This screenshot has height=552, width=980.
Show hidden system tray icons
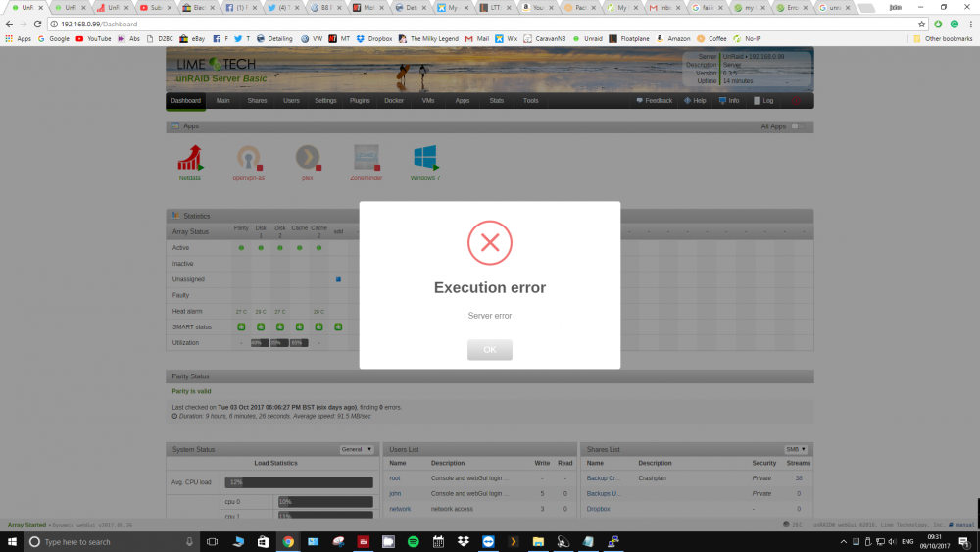pyautogui.click(x=843, y=542)
